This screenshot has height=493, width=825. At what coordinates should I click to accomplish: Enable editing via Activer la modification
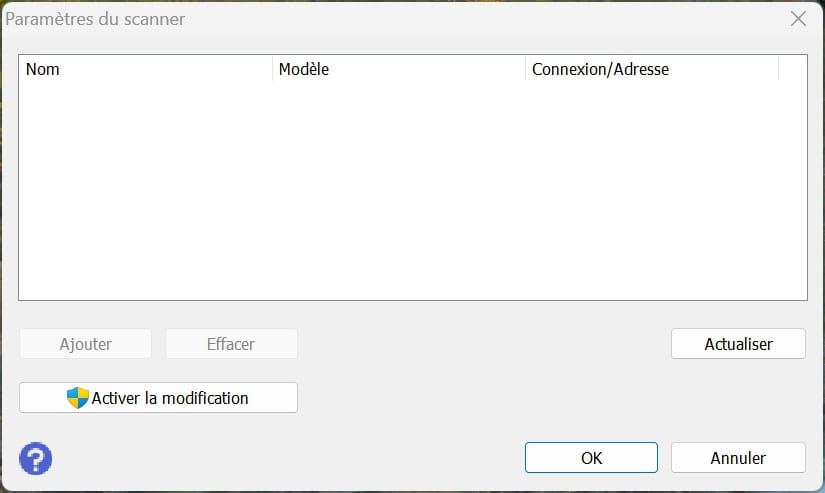click(158, 398)
